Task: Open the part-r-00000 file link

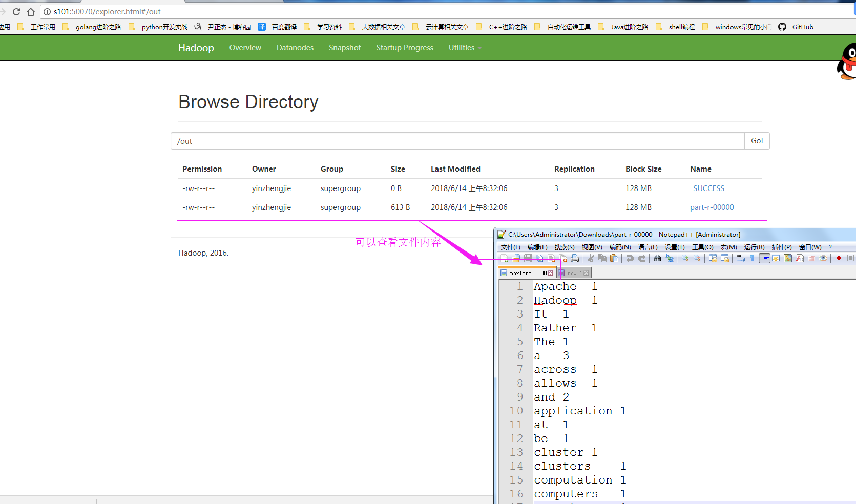Action: coord(712,207)
